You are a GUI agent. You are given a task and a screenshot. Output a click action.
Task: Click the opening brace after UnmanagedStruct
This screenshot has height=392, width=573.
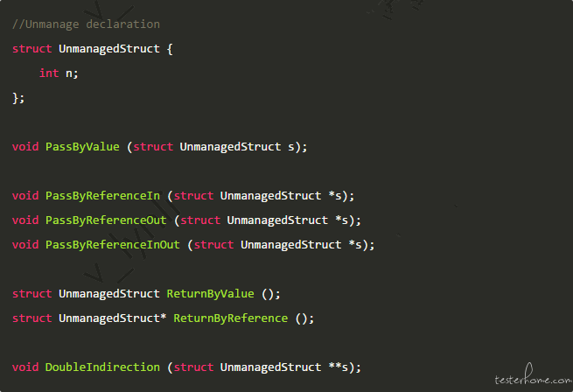point(170,49)
